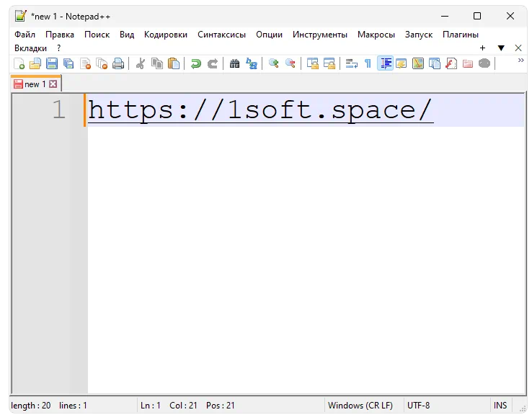
Task: Open the Кодировки menu
Action: [166, 35]
